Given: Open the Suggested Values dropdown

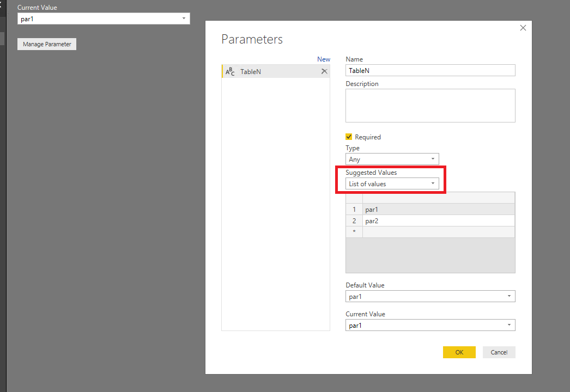Looking at the screenshot, I should click(392, 184).
